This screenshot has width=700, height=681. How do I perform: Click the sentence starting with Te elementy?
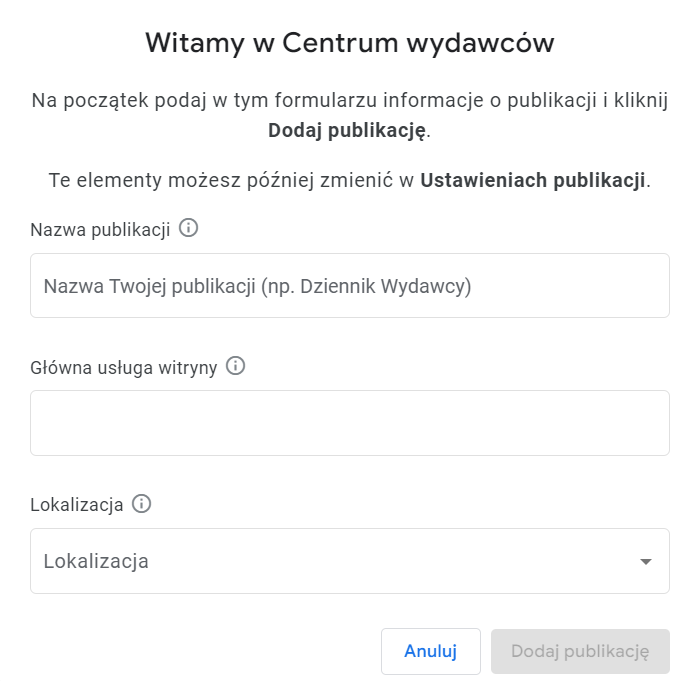pos(350,180)
